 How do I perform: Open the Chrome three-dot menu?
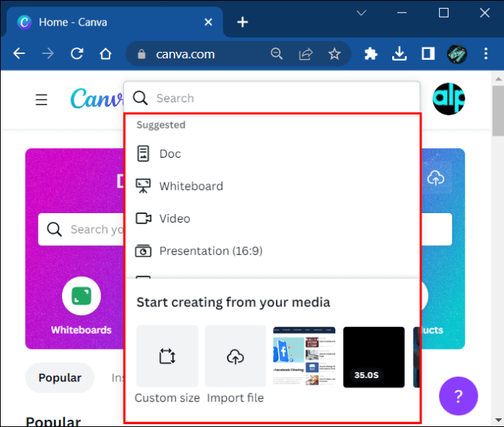(x=486, y=54)
